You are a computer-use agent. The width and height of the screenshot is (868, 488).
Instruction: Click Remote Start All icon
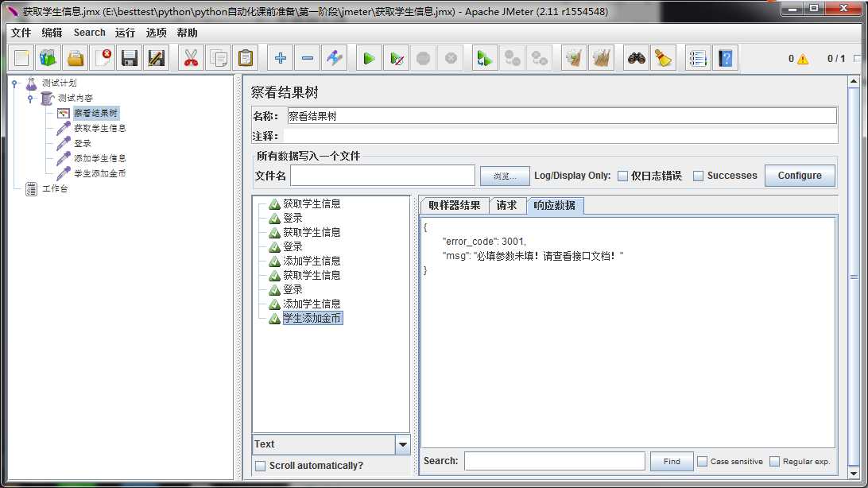484,58
